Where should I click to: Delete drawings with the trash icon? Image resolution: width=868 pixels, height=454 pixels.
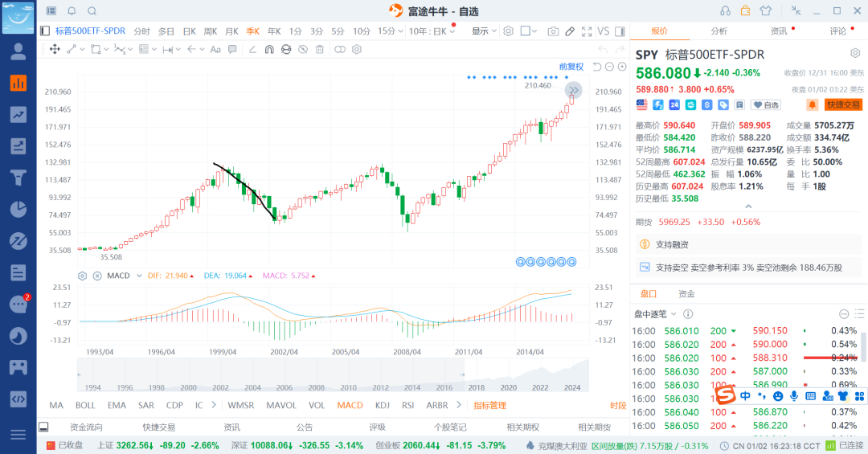point(319,49)
